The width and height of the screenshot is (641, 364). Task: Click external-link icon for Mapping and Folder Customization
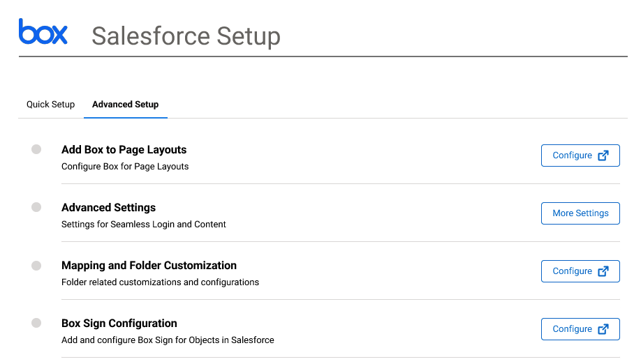[603, 271]
